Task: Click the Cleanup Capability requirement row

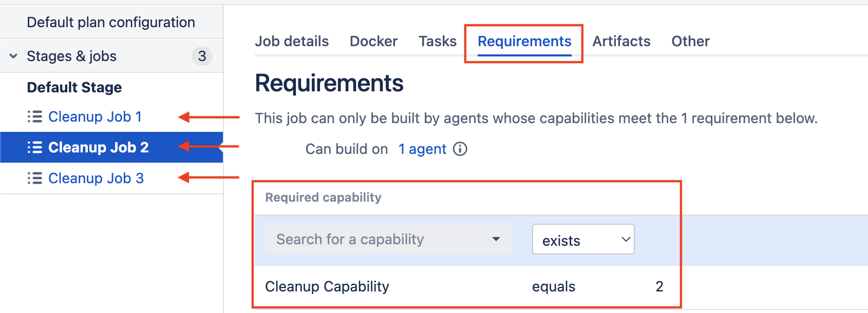Action: point(327,286)
